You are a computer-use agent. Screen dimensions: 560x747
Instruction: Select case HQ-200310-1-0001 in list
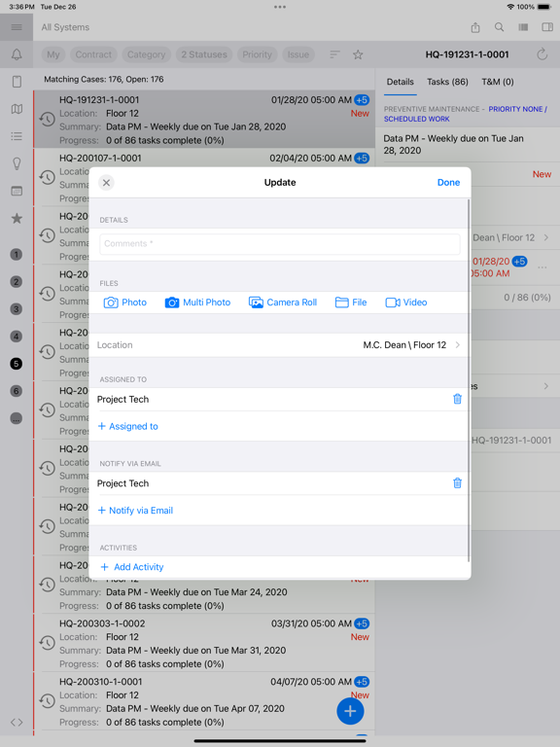204,701
